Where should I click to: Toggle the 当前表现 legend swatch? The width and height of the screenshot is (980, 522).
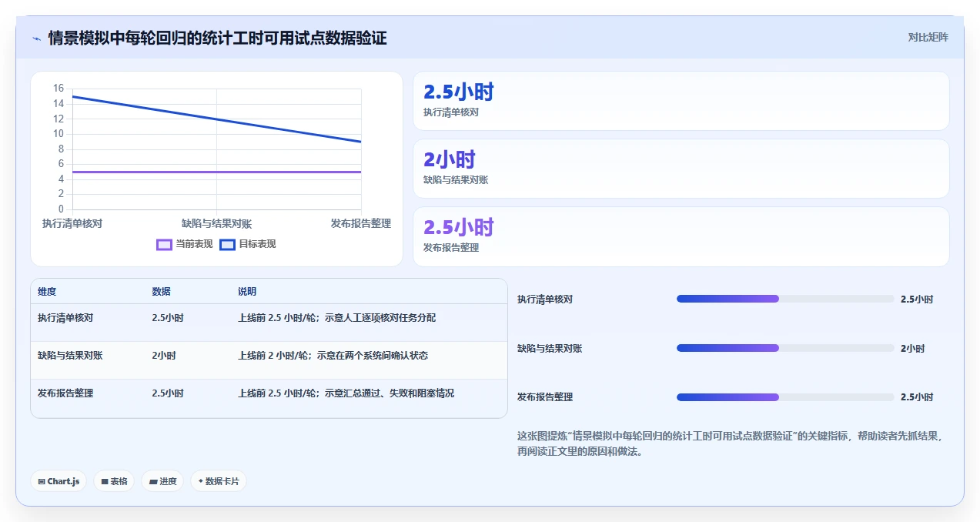[164, 244]
